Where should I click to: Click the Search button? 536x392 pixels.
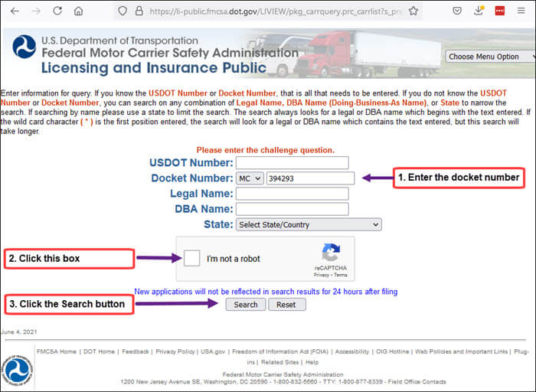pos(246,305)
